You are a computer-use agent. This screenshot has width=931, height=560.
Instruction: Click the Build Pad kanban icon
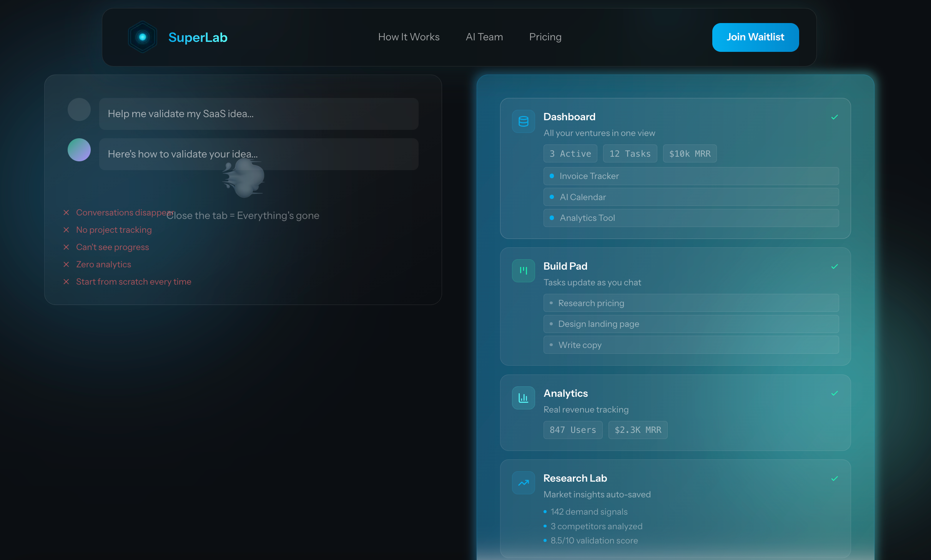pyautogui.click(x=523, y=271)
